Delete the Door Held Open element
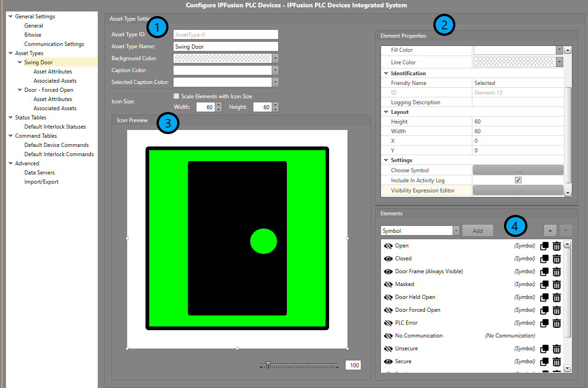The width and height of the screenshot is (588, 388). (x=557, y=298)
